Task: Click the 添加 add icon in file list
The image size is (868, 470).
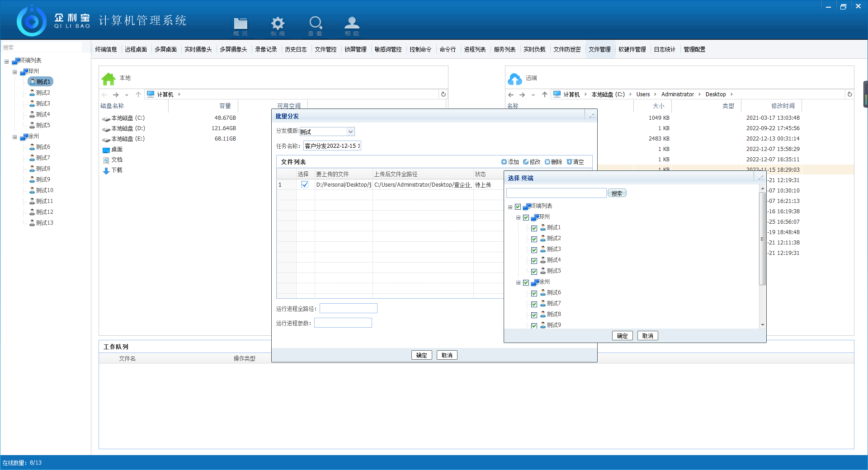Action: [504, 162]
